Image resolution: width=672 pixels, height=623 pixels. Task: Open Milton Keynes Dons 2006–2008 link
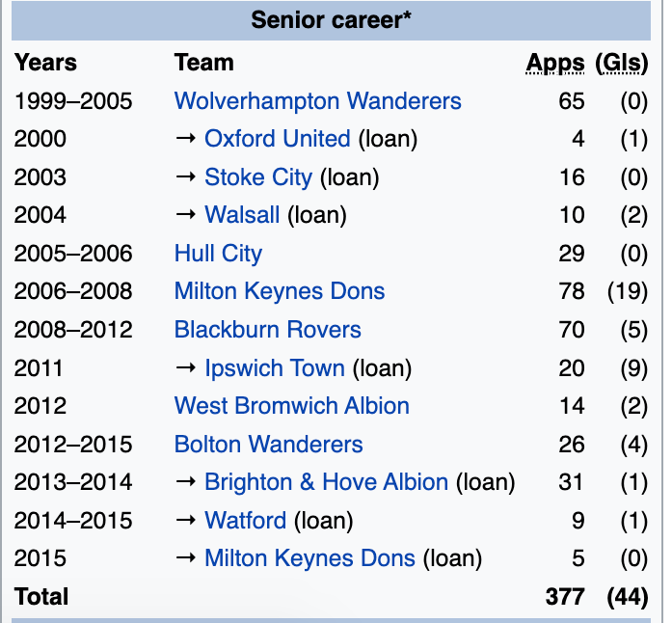[279, 291]
